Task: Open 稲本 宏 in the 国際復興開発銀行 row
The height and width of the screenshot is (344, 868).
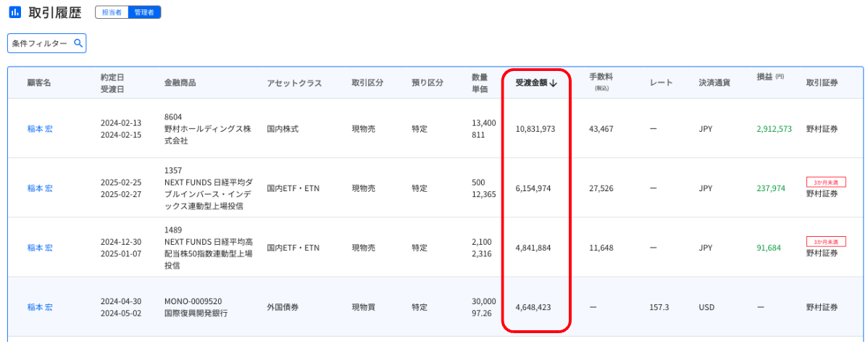Action: [x=40, y=307]
